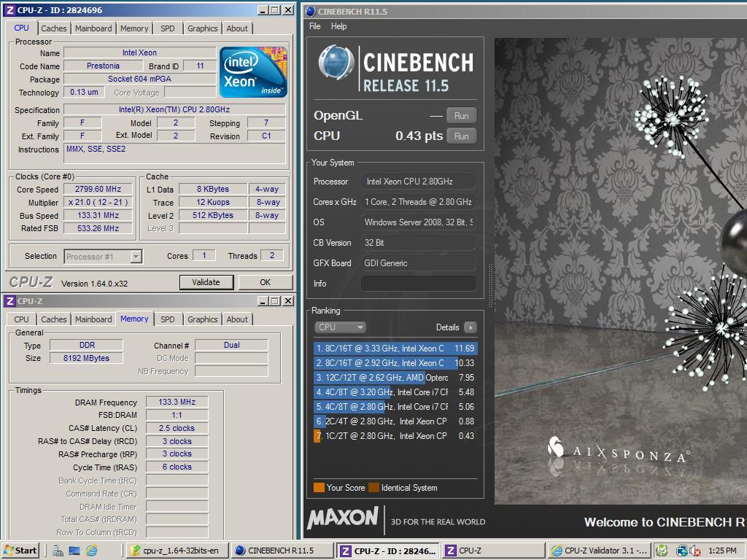
Task: Click the Socket 604 mPGA package value
Action: pyautogui.click(x=139, y=79)
